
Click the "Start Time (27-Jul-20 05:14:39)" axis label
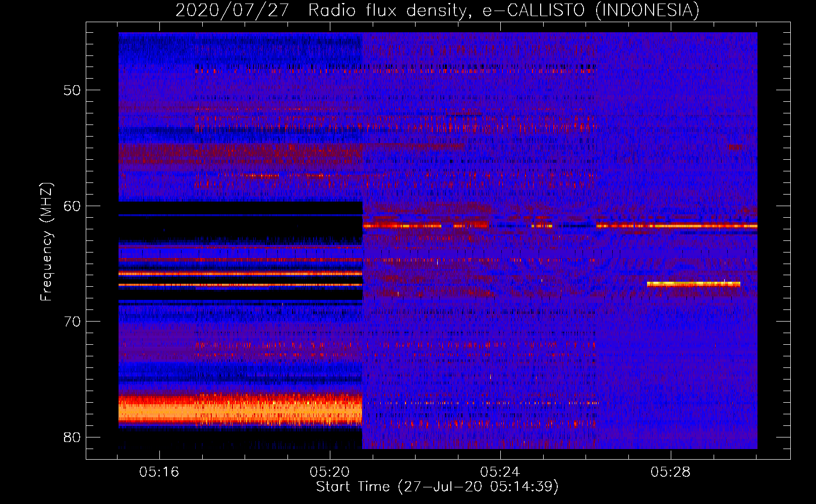[437, 487]
